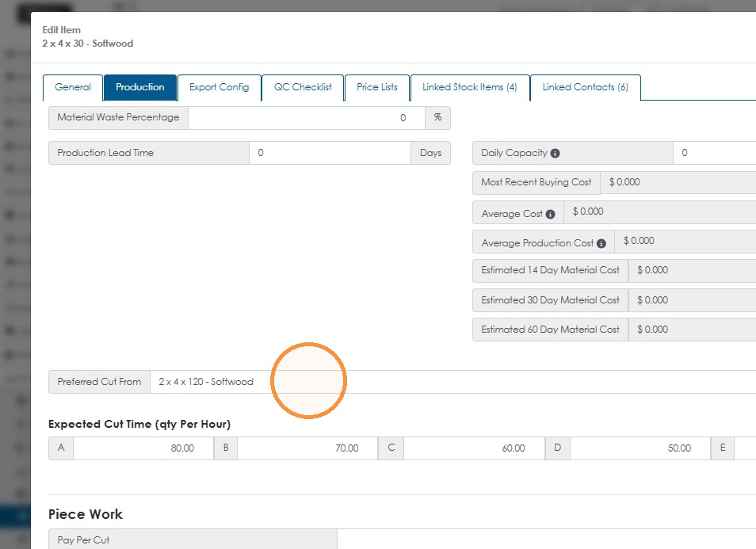
Task: Edit expected cut time D value 50.00
Action: (x=640, y=448)
